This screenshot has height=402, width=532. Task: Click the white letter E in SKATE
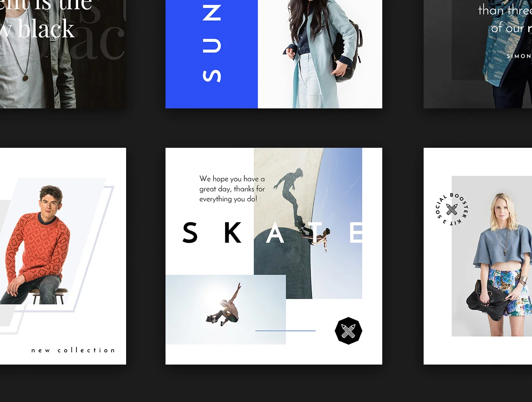[356, 233]
